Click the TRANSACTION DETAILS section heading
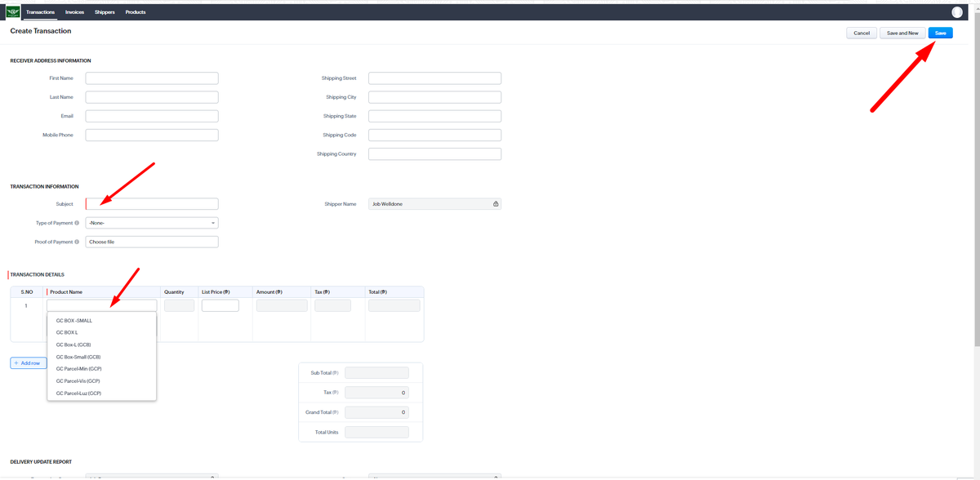 coord(37,275)
